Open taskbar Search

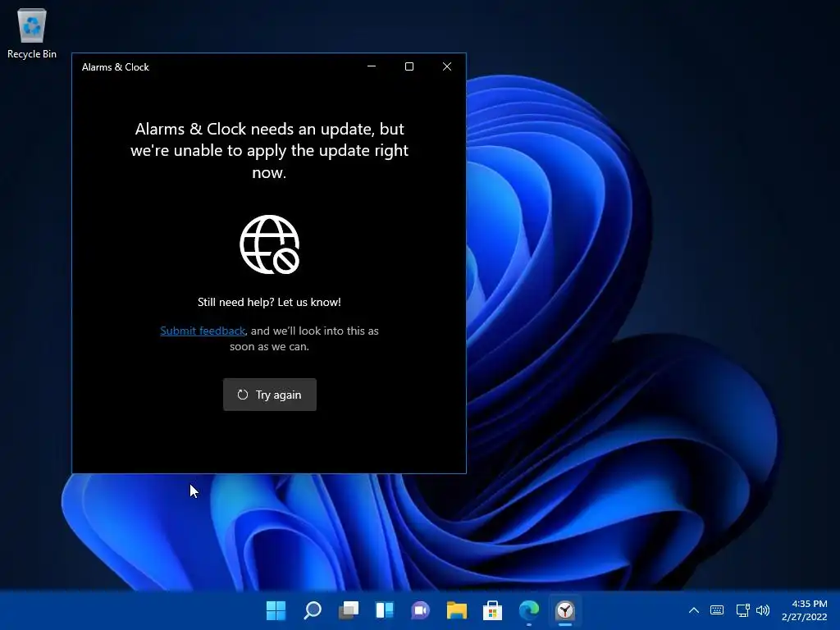(x=313, y=609)
